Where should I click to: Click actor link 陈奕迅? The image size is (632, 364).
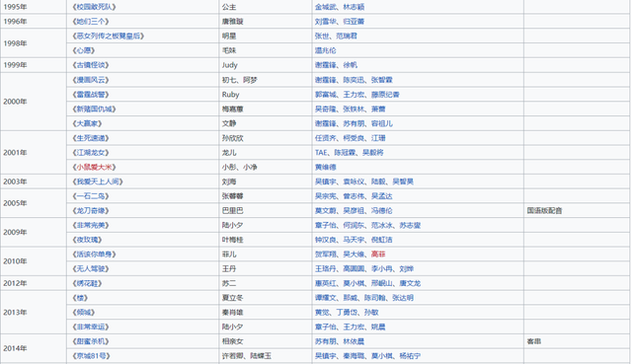[x=354, y=80]
